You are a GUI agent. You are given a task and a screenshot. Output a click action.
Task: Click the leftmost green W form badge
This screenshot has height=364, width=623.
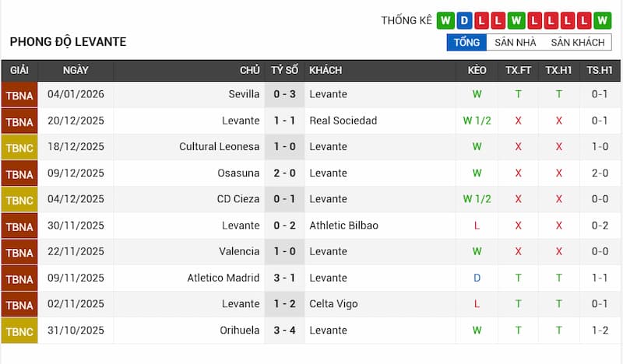(x=445, y=20)
